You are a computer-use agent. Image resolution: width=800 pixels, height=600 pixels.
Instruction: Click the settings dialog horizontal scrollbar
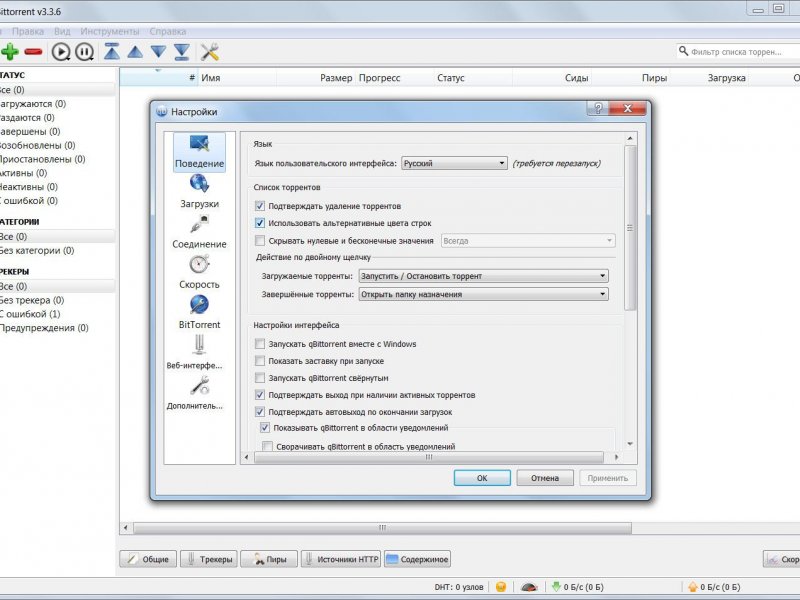pyautogui.click(x=429, y=457)
